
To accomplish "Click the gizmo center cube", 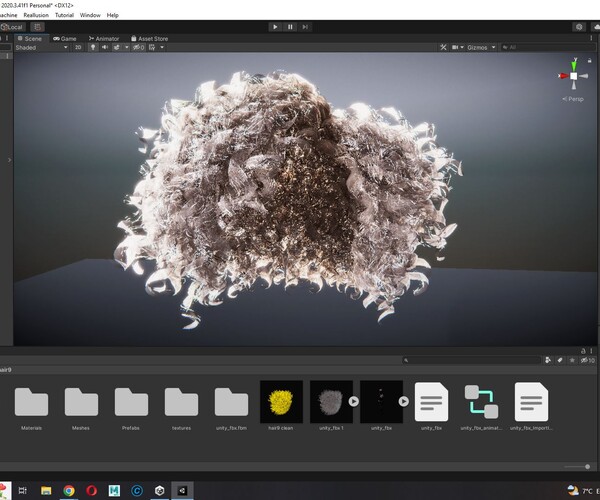I will tap(574, 76).
